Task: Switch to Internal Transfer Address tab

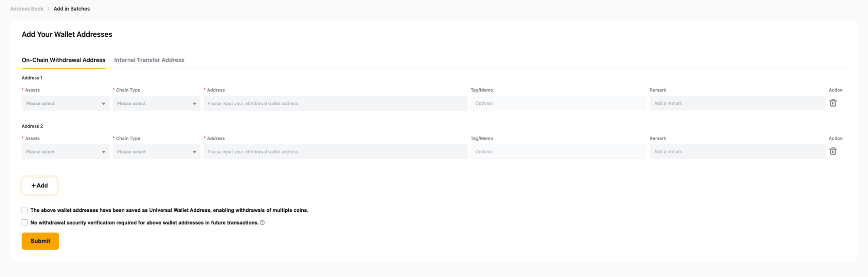Action: 149,60
